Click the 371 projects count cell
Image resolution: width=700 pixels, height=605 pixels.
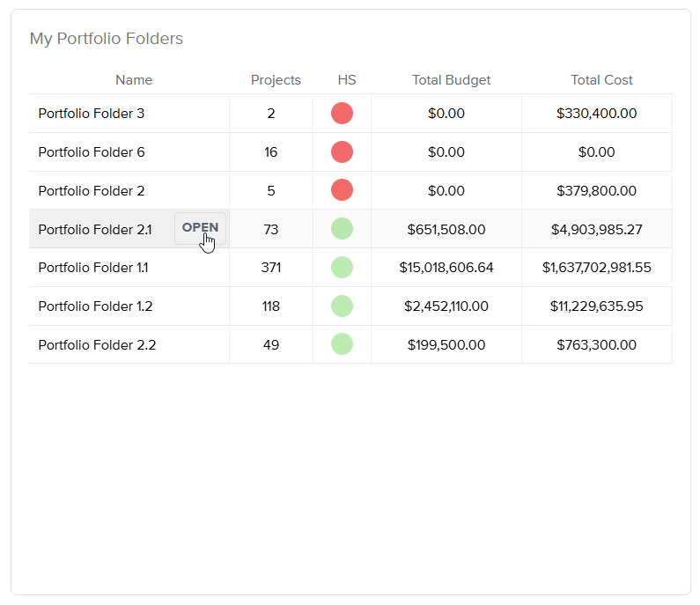click(x=271, y=268)
